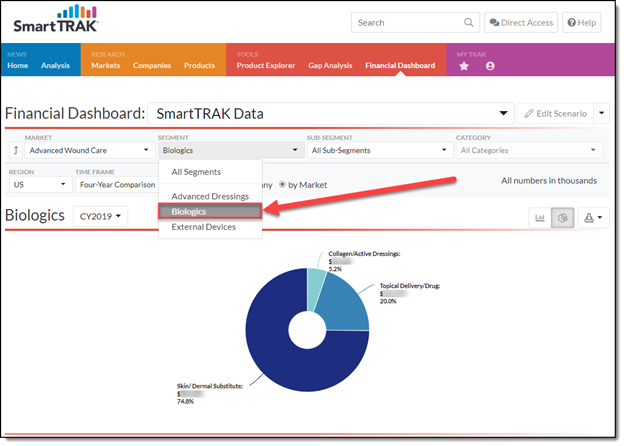624x446 pixels.
Task: Open the Gap Analysis tool
Action: (x=330, y=65)
